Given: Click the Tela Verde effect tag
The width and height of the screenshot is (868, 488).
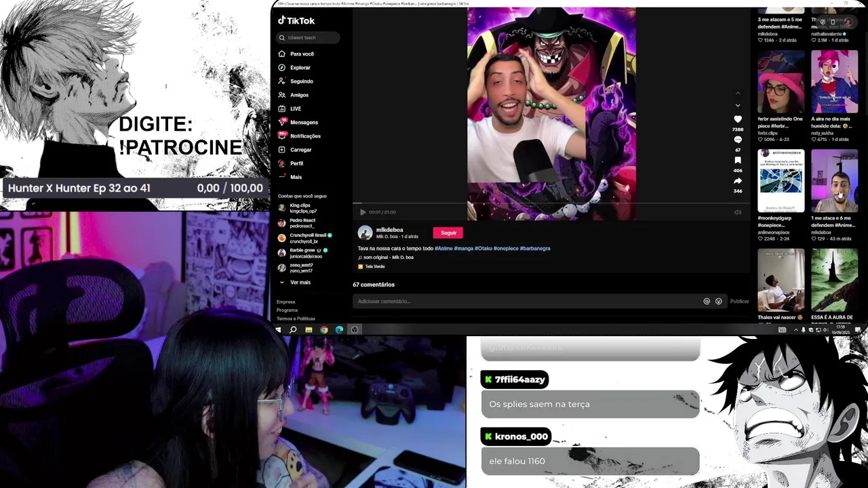Looking at the screenshot, I should point(371,266).
